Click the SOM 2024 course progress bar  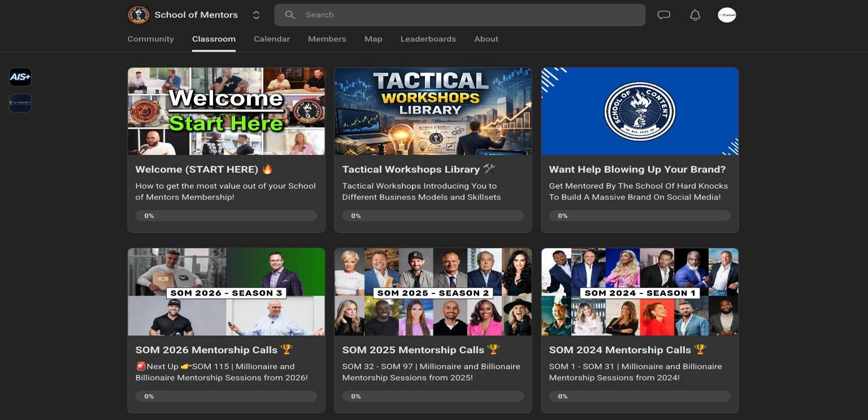coord(640,396)
